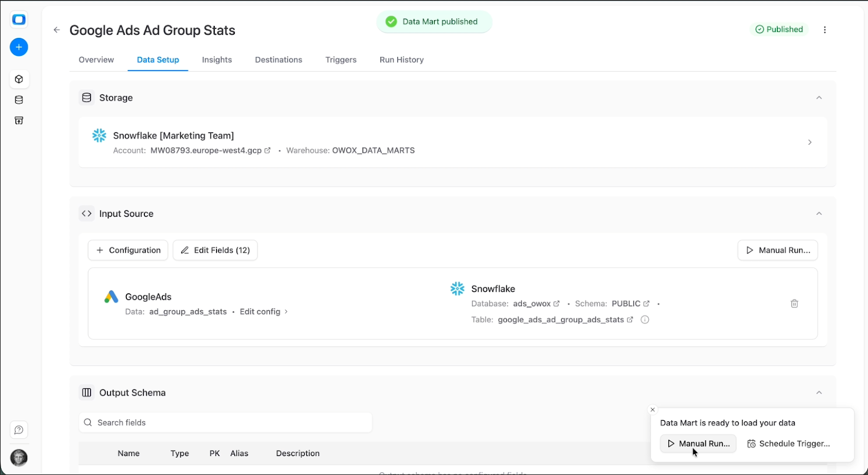868x475 pixels.
Task: Open Snowflake storage details chevron
Action: coord(809,143)
